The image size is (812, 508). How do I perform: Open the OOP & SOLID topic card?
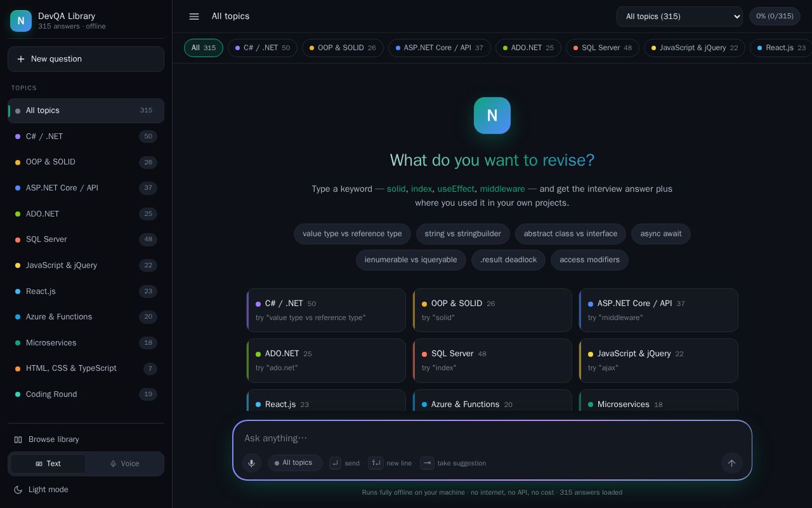coord(492,310)
